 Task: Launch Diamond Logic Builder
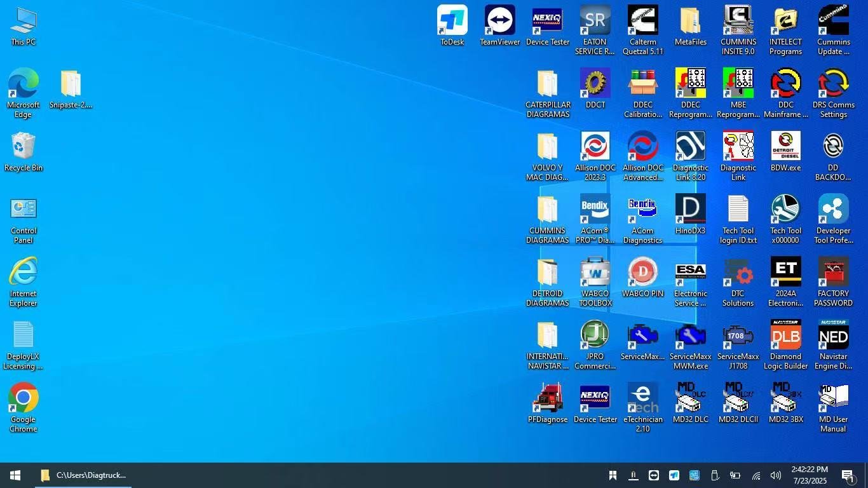785,335
